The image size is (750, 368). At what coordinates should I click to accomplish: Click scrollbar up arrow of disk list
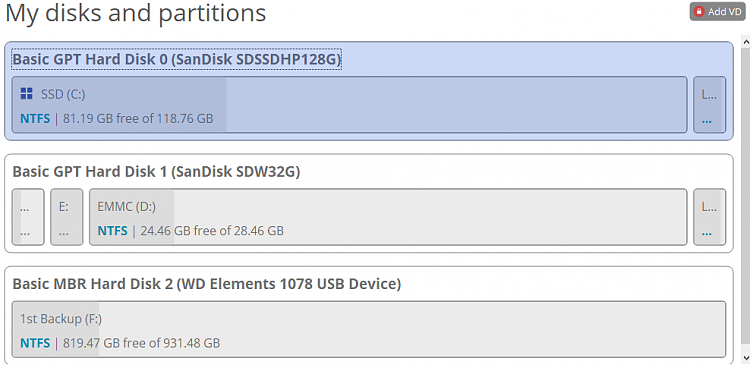coord(745,43)
